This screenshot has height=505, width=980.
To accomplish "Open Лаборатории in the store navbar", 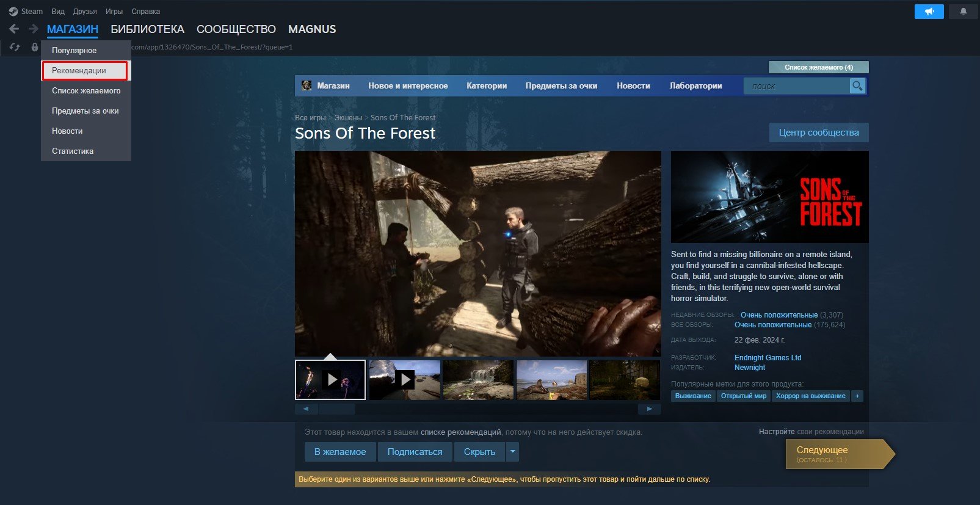I will click(x=695, y=85).
